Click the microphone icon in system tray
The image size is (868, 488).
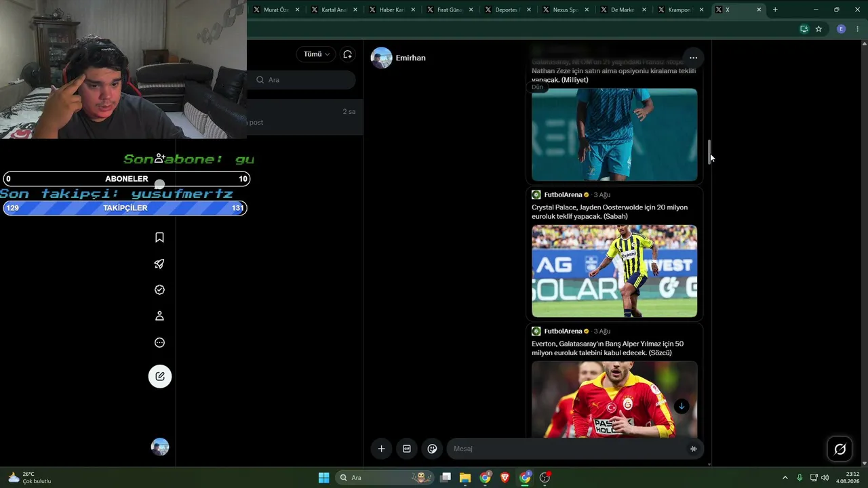pos(800,477)
